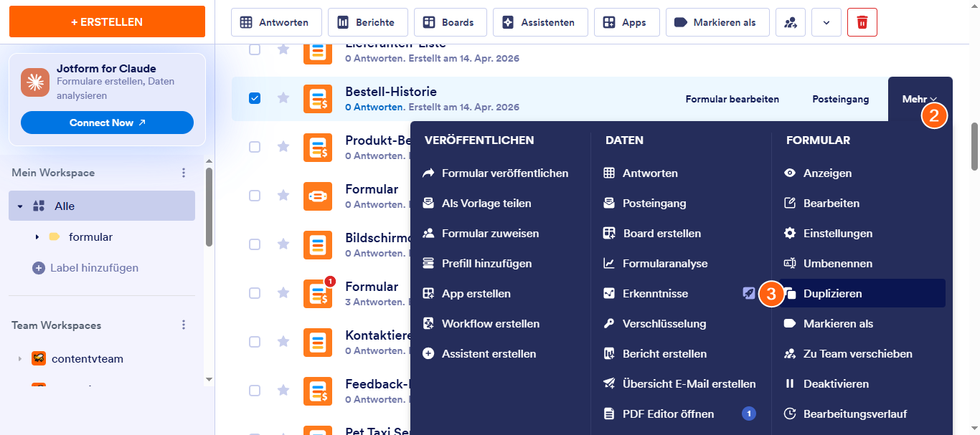This screenshot has height=435, width=980.
Task: Click the red trash delete icon
Action: pyautogui.click(x=862, y=22)
